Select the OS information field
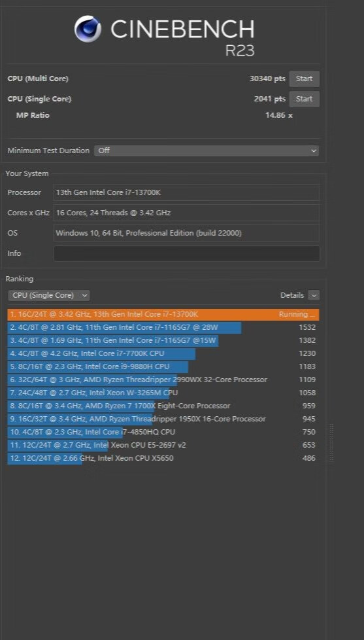 186,233
